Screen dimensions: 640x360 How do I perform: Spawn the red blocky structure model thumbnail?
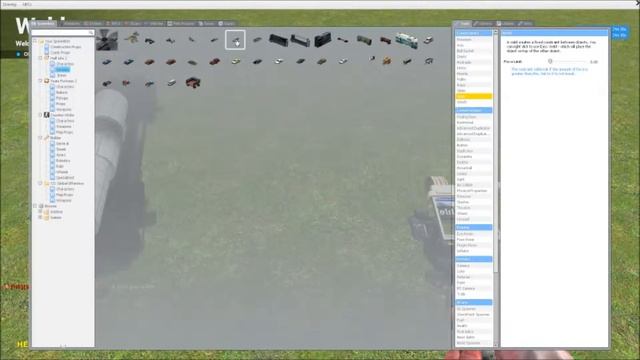[x=193, y=82]
